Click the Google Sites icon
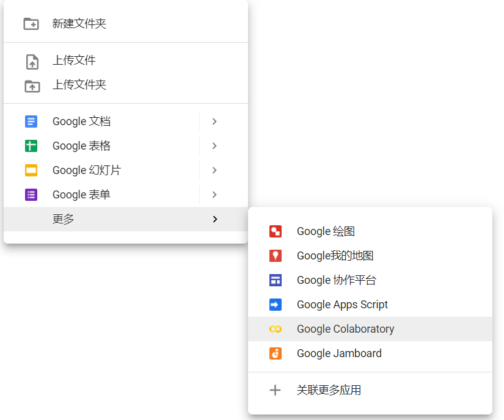 [276, 280]
